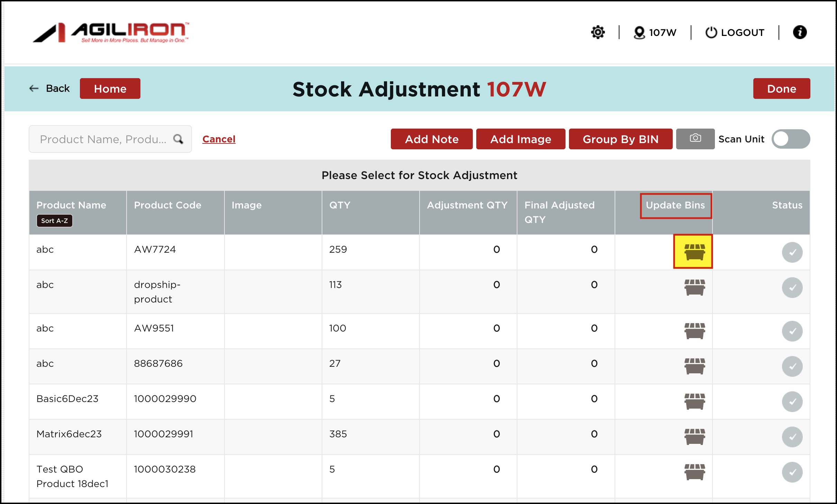Click the camera scan button
The height and width of the screenshot is (504, 837).
[695, 139]
